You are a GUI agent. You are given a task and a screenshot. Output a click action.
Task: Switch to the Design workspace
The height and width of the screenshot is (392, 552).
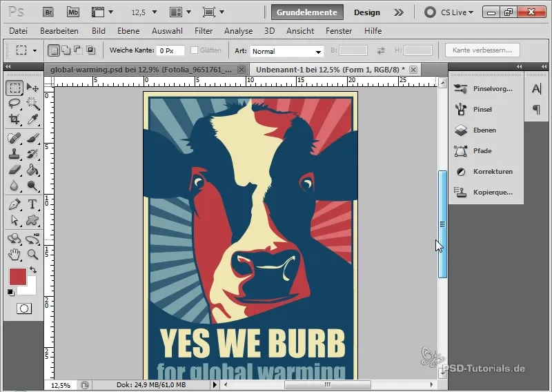[367, 12]
